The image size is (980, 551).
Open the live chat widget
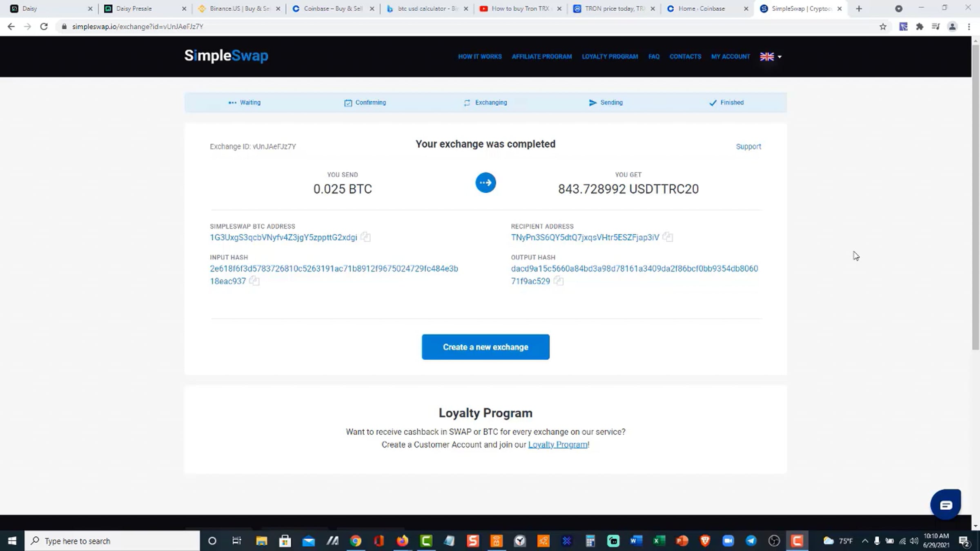tap(945, 505)
